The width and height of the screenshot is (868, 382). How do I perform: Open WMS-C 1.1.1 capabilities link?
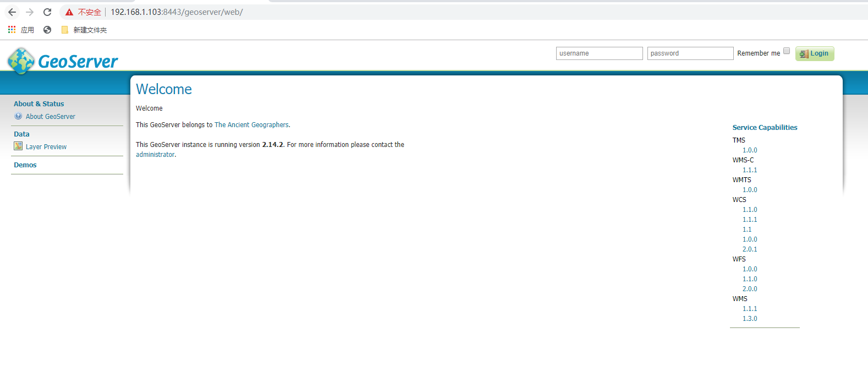point(750,170)
